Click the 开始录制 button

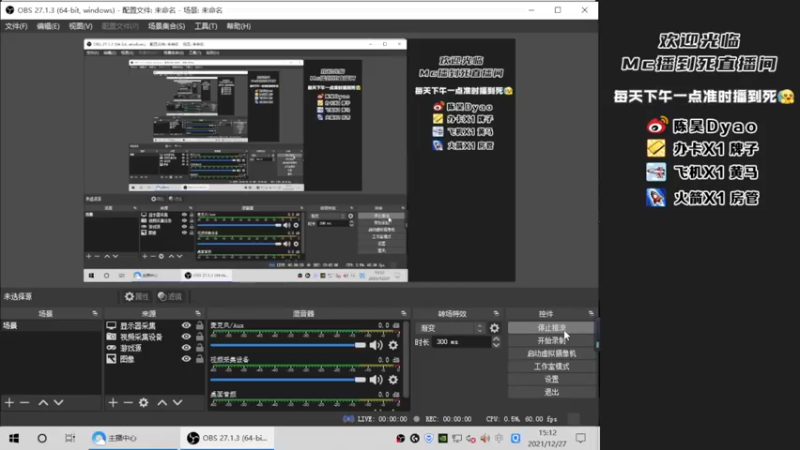pos(552,340)
